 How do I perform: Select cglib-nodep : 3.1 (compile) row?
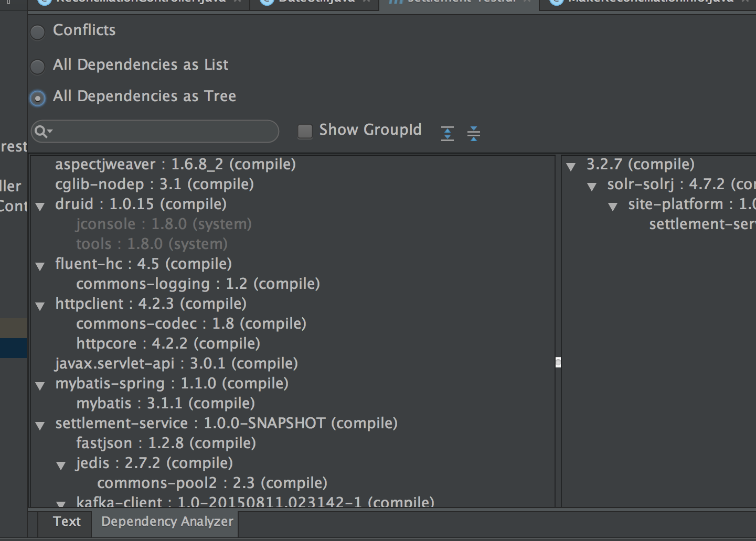[154, 185]
